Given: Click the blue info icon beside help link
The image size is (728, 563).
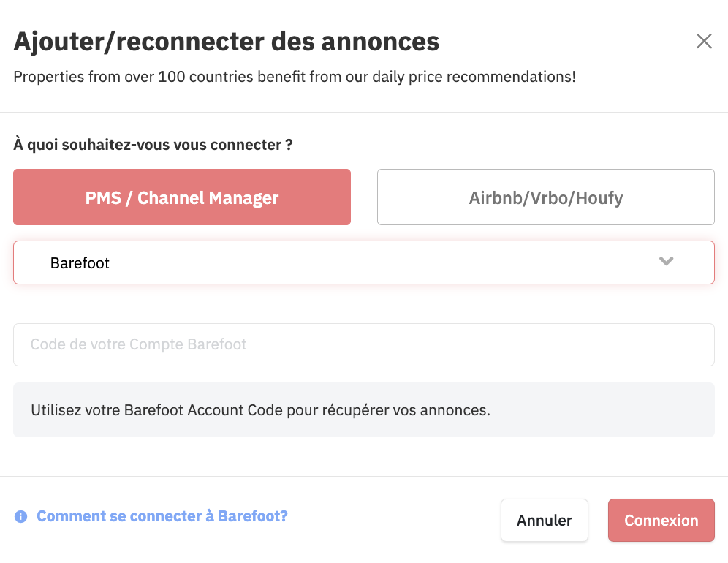Looking at the screenshot, I should tap(21, 516).
